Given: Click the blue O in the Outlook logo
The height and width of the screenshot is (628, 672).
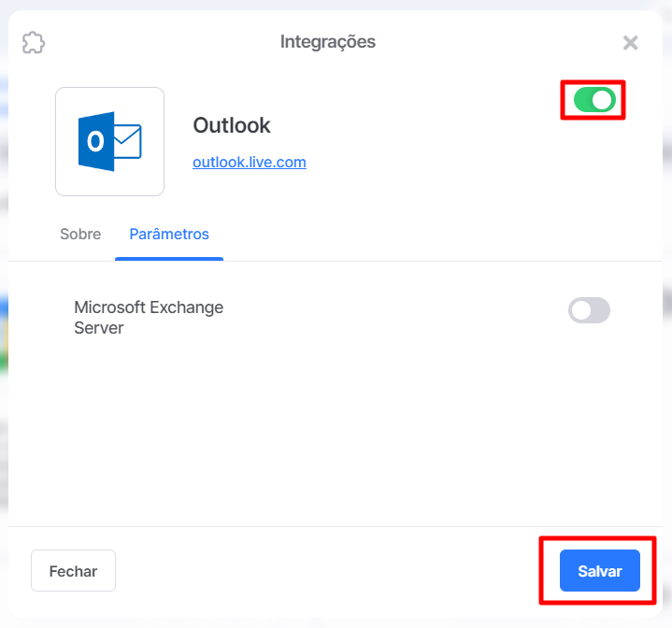Looking at the screenshot, I should pyautogui.click(x=96, y=141).
